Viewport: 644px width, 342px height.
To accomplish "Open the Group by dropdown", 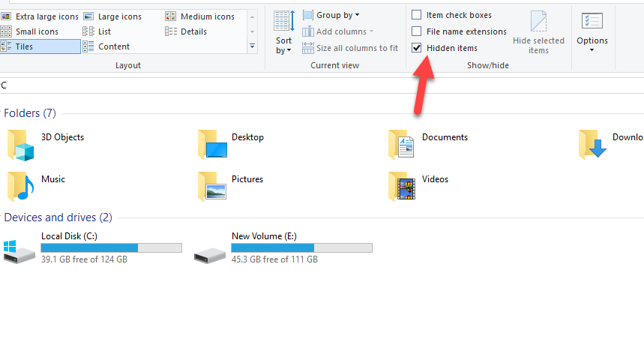I will pyautogui.click(x=331, y=15).
